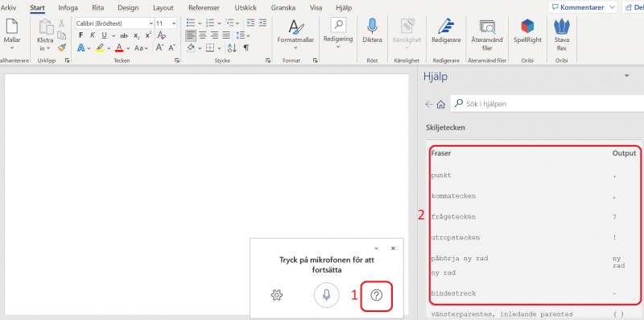The width and height of the screenshot is (644, 320).
Task: Show or hide paragraph marks
Action: point(246,48)
